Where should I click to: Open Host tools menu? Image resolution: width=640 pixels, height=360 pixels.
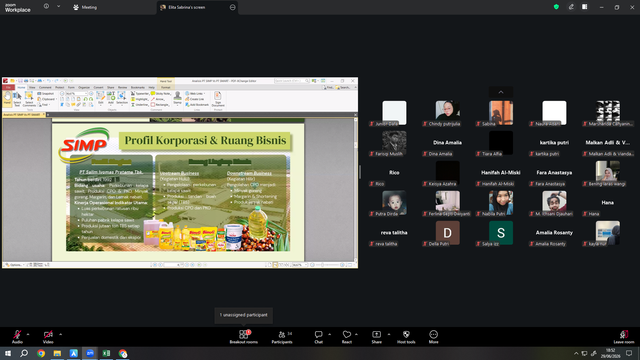(x=406, y=337)
